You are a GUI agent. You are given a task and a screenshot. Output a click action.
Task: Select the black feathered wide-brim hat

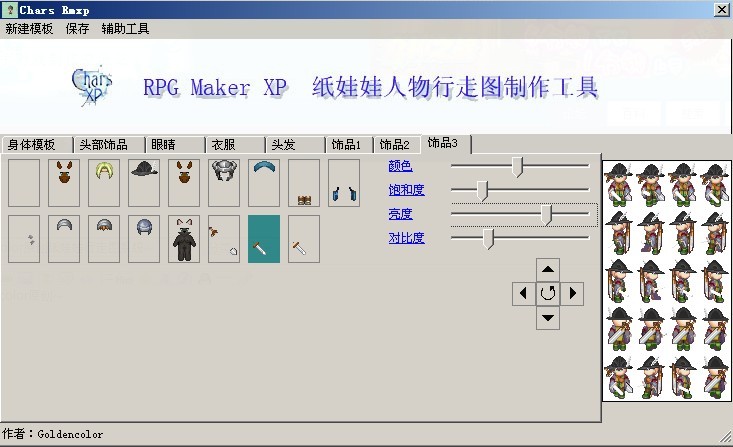(x=144, y=183)
